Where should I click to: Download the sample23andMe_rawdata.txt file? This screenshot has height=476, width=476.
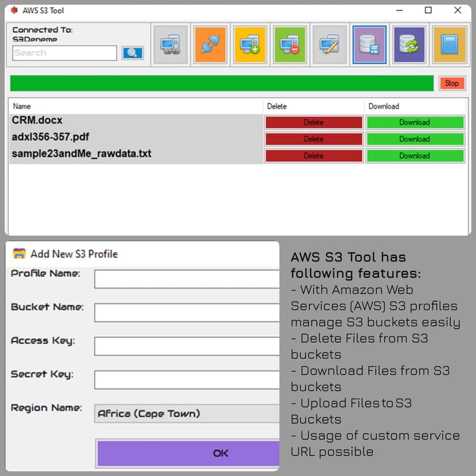point(415,156)
